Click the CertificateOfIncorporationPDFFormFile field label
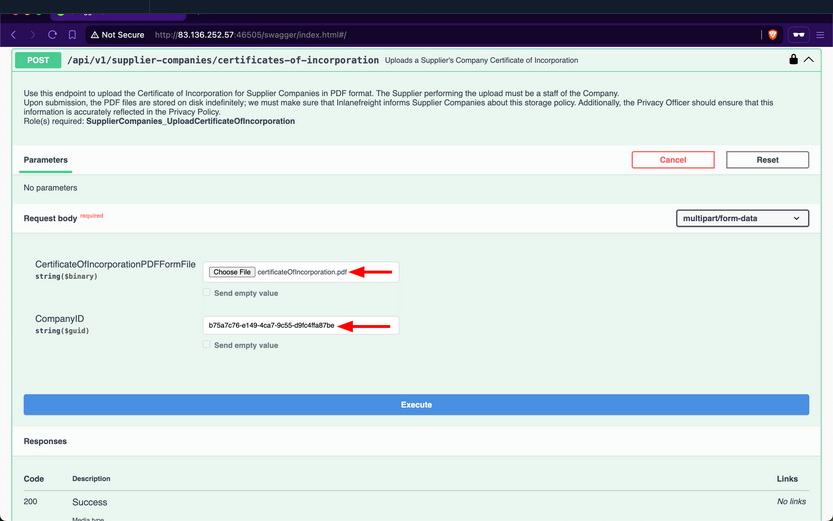 click(x=115, y=264)
